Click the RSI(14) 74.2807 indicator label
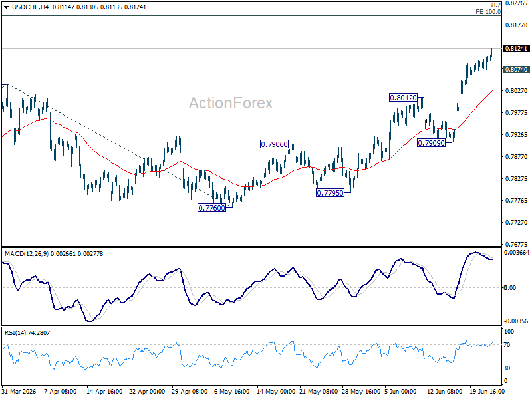The height and width of the screenshot is (399, 532). coord(27,333)
